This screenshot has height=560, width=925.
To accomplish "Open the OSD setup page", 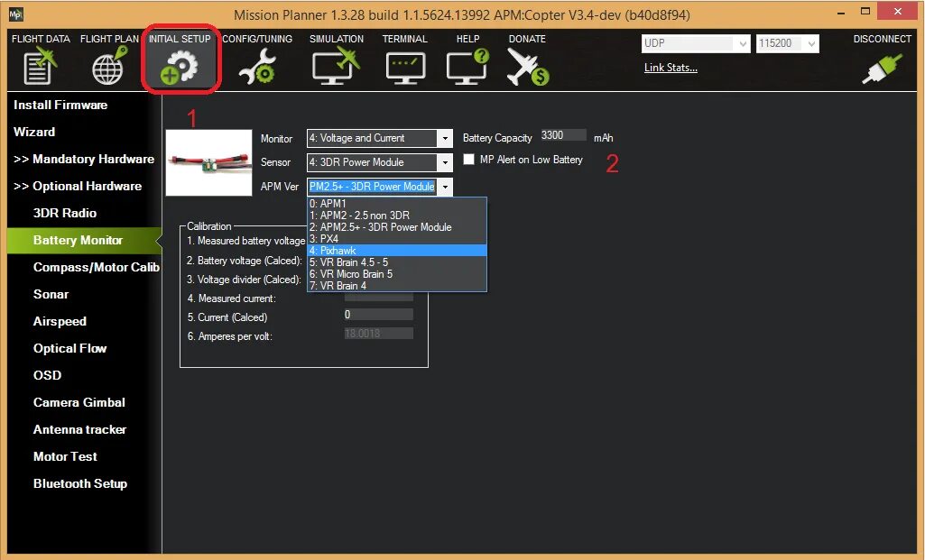I will coord(47,375).
